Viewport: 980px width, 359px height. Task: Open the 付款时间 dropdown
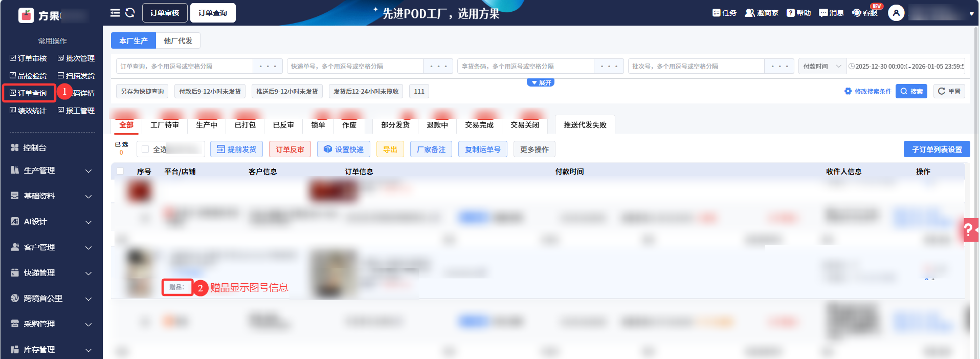point(822,66)
